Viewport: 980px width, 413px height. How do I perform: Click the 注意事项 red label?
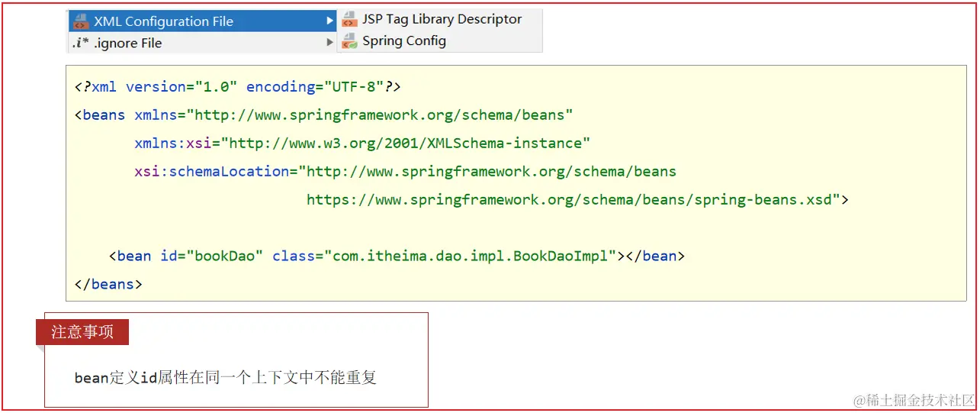(x=82, y=332)
